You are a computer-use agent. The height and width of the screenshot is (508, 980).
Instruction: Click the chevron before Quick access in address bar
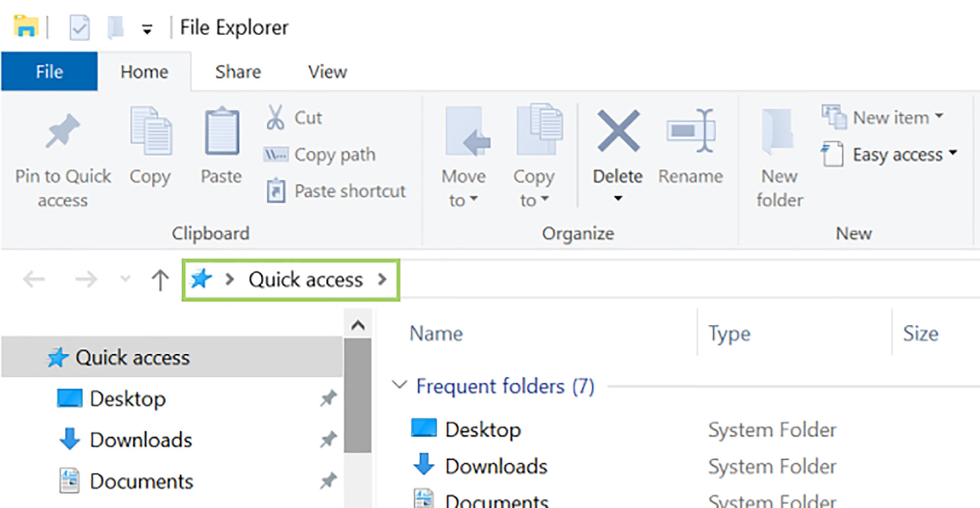(229, 280)
